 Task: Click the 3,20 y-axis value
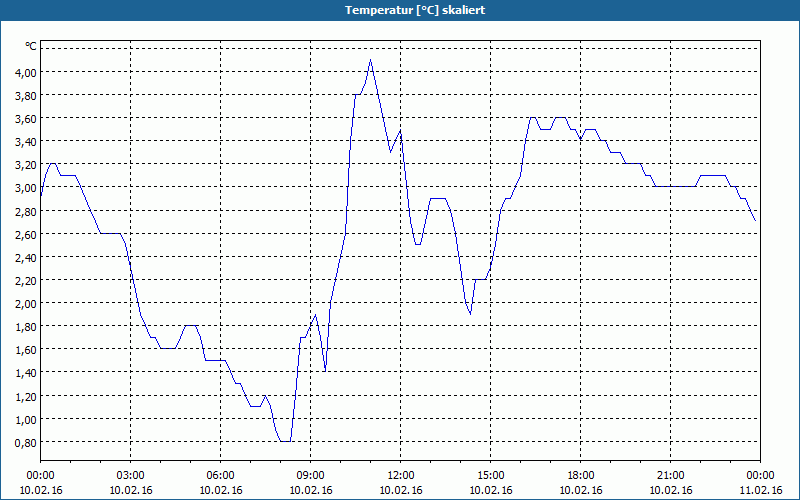26,165
